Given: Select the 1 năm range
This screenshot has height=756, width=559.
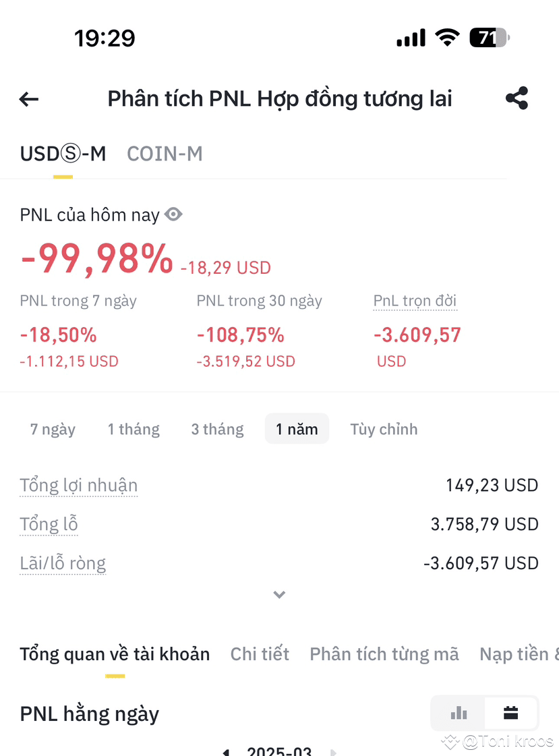Looking at the screenshot, I should pyautogui.click(x=297, y=429).
